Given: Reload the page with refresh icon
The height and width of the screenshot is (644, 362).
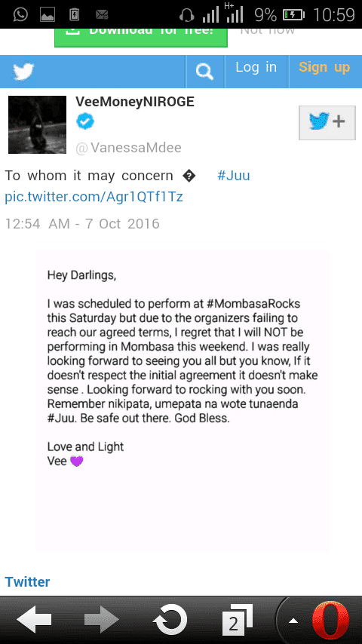Looking at the screenshot, I should click(170, 620).
